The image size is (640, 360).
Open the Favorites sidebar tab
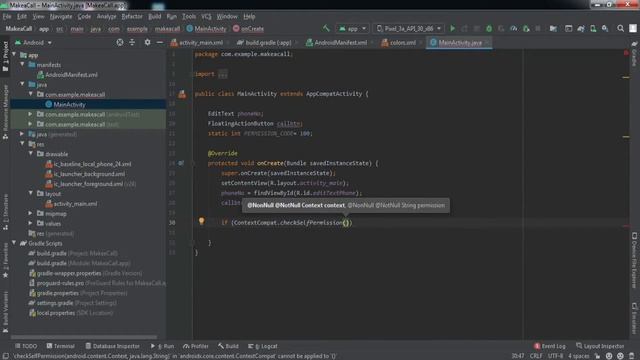pyautogui.click(x=5, y=261)
